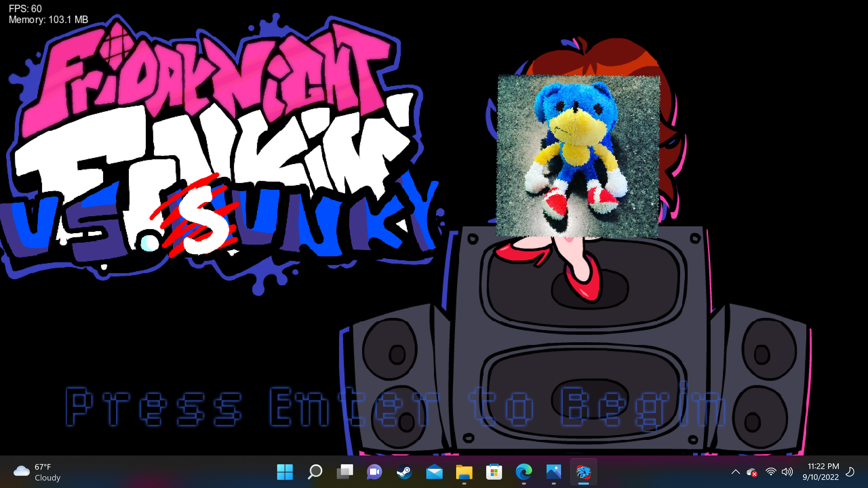Open Microsoft Edge browser
The width and height of the screenshot is (868, 488).
click(x=524, y=472)
